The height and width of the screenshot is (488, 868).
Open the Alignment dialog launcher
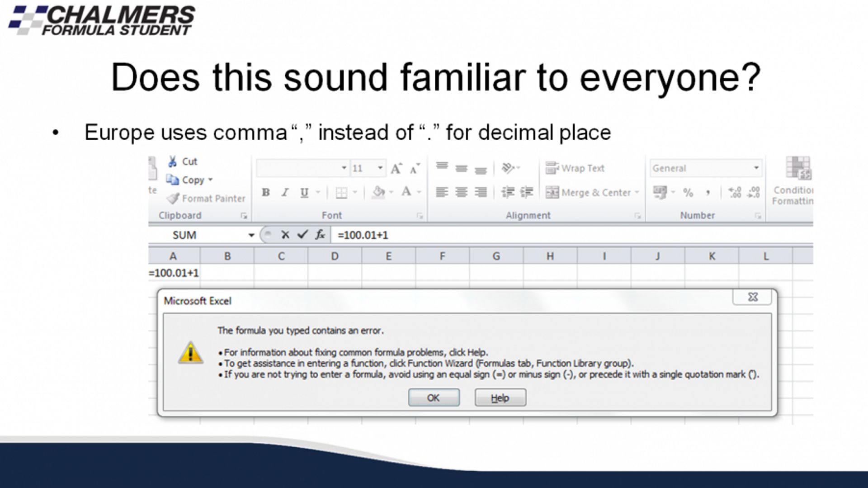point(637,216)
